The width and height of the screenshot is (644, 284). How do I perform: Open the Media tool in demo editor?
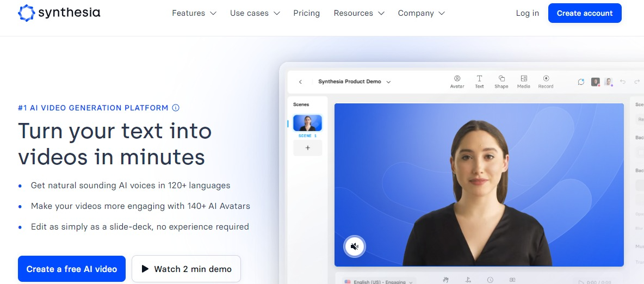[x=524, y=82]
